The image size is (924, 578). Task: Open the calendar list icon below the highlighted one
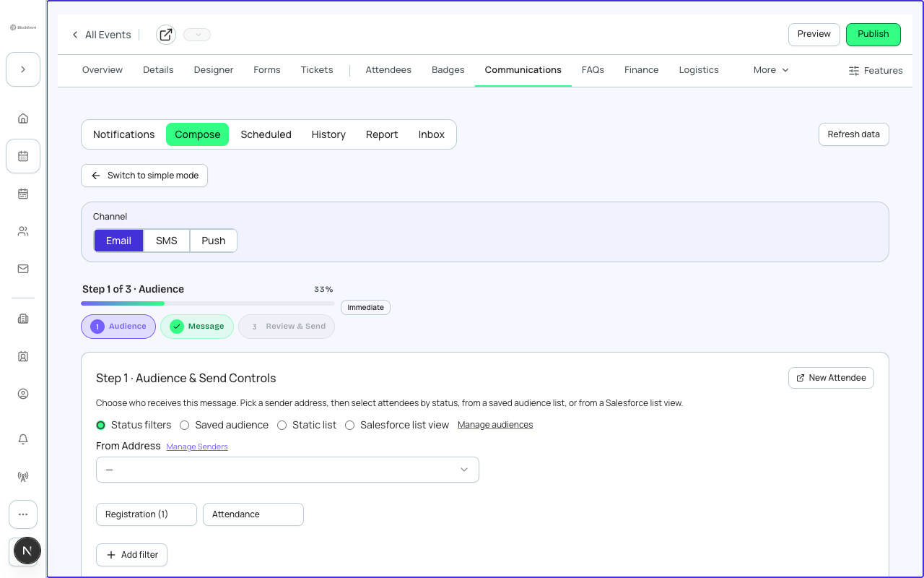pyautogui.click(x=23, y=194)
